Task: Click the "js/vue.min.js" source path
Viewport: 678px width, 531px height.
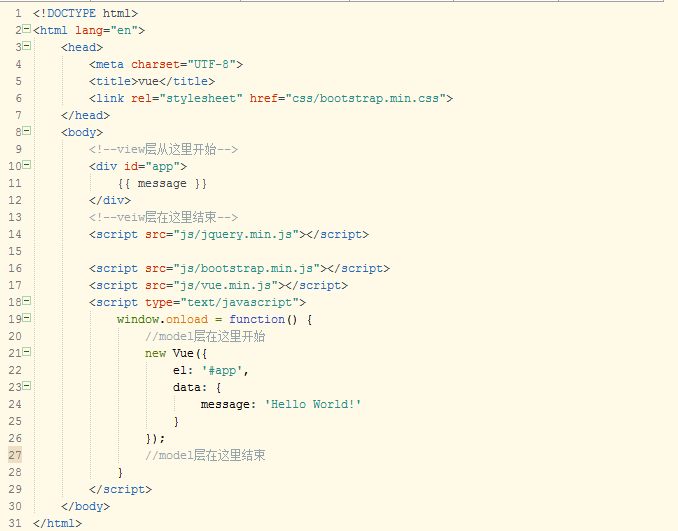Action: pyautogui.click(x=226, y=285)
